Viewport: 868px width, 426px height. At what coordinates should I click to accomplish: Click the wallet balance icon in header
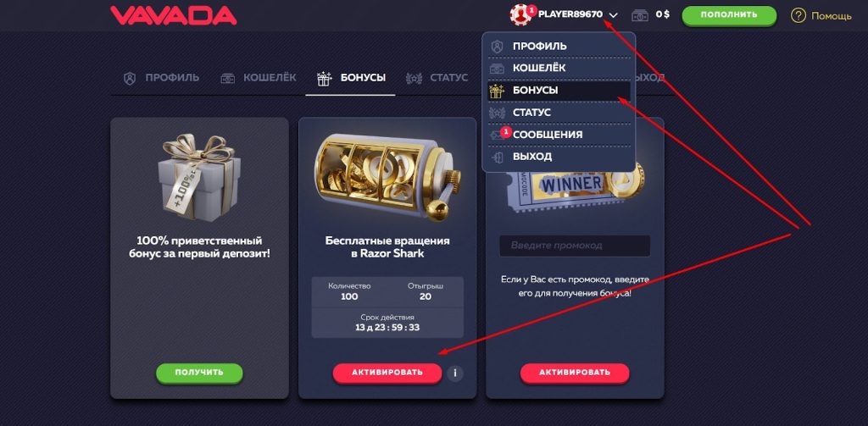coord(640,15)
